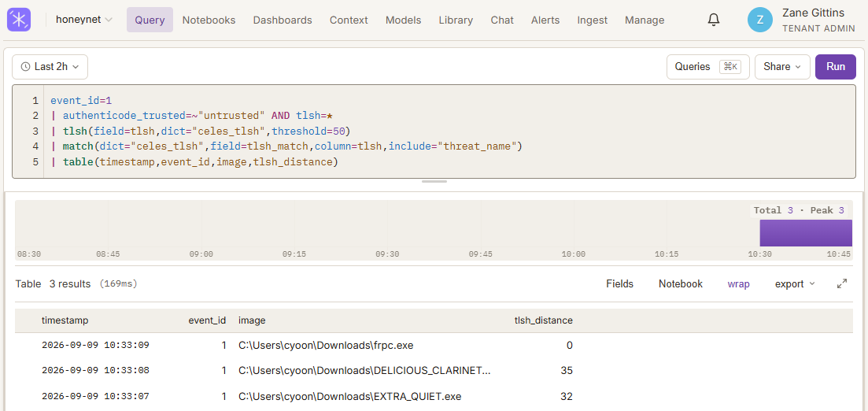The image size is (868, 411).
Task: Click the purple histogram bar
Action: click(x=806, y=232)
